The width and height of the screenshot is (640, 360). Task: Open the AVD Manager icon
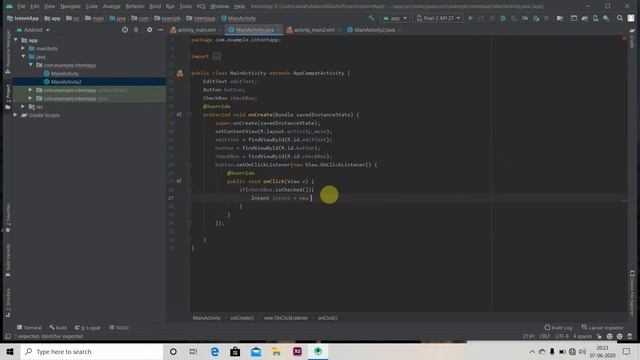click(596, 18)
